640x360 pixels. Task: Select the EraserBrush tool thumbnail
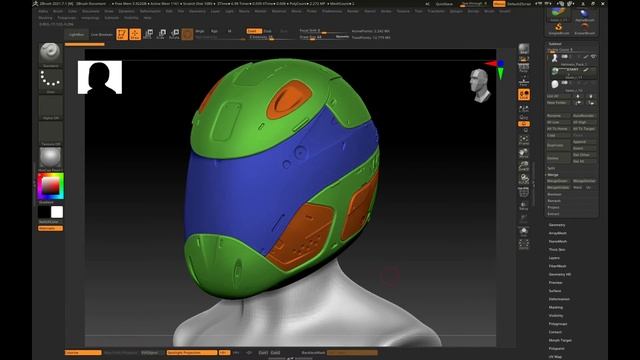584,28
